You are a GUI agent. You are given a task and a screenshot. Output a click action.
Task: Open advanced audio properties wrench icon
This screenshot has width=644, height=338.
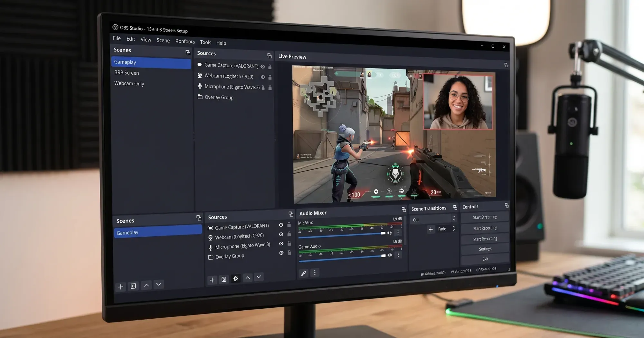point(303,273)
